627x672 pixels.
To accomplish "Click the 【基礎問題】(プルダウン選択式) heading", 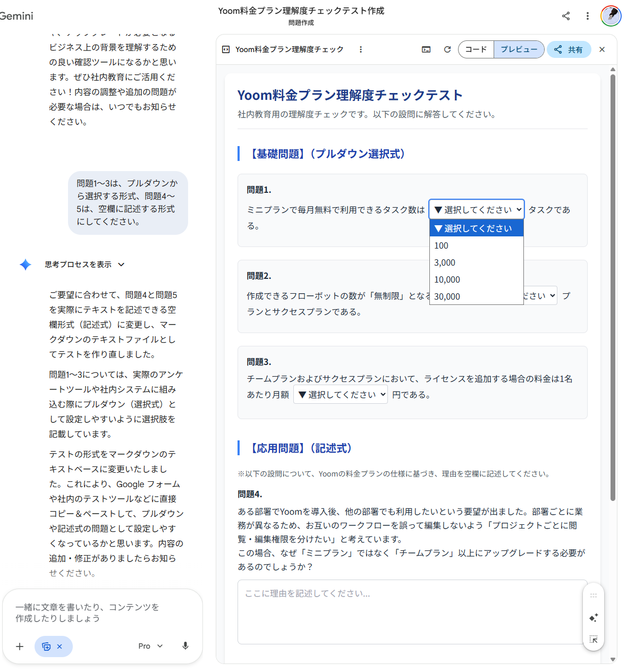I will pos(328,154).
